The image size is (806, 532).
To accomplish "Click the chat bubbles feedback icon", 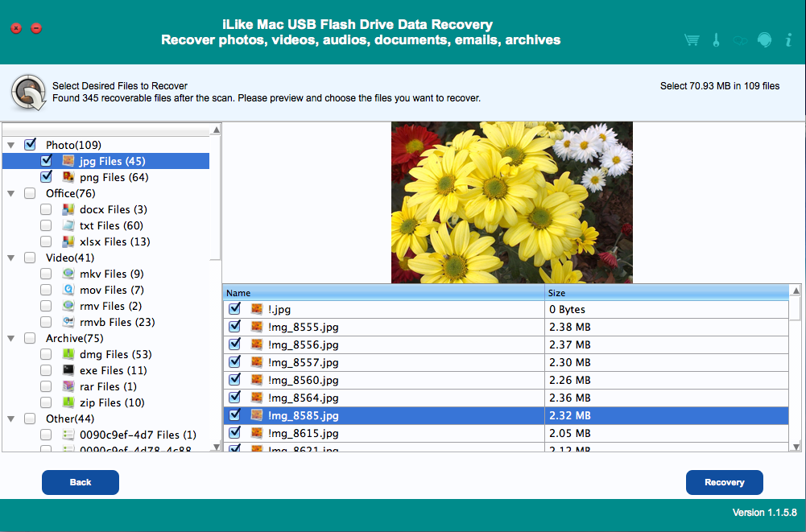I will pos(740,40).
